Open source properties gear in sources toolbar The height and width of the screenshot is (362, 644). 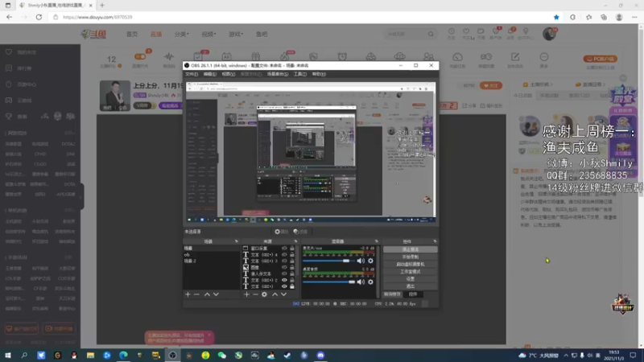(265, 294)
